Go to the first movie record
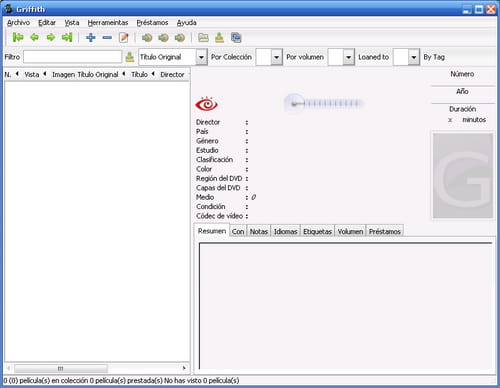Viewport: 500px width, 388px height. [x=18, y=37]
